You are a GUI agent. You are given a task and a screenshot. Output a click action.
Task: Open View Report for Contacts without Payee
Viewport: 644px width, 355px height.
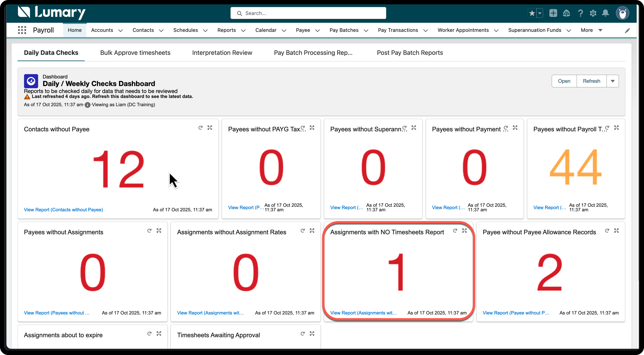[63, 210]
